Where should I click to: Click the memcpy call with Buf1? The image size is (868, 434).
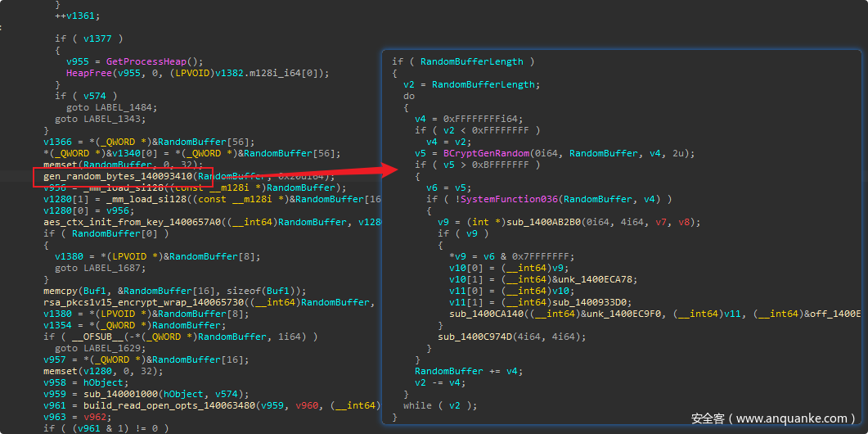tap(60, 291)
